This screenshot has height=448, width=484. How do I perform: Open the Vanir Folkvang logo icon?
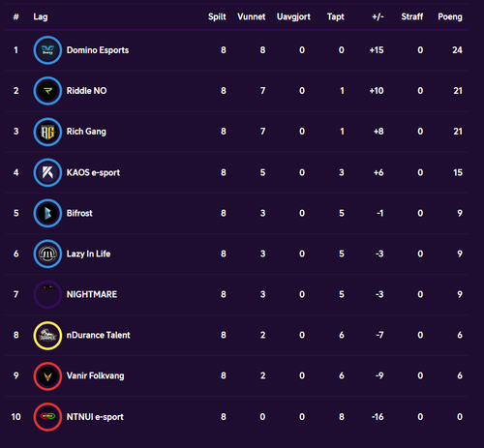point(47,375)
